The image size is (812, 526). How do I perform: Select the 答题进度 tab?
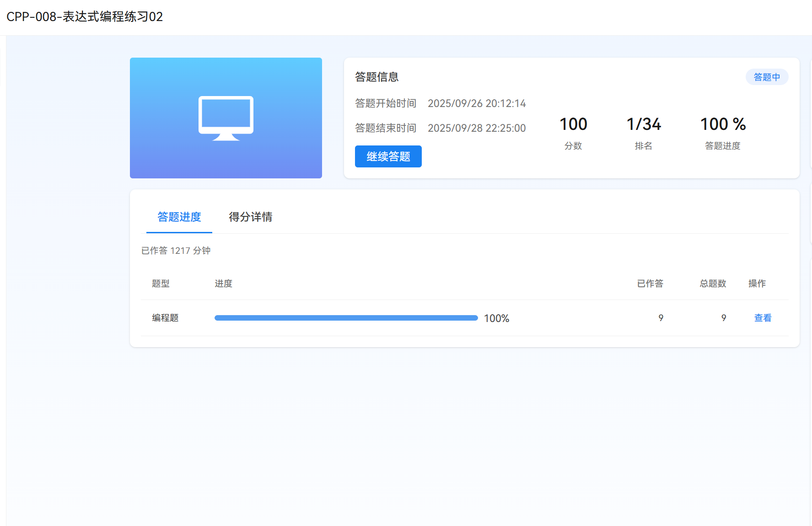click(179, 217)
